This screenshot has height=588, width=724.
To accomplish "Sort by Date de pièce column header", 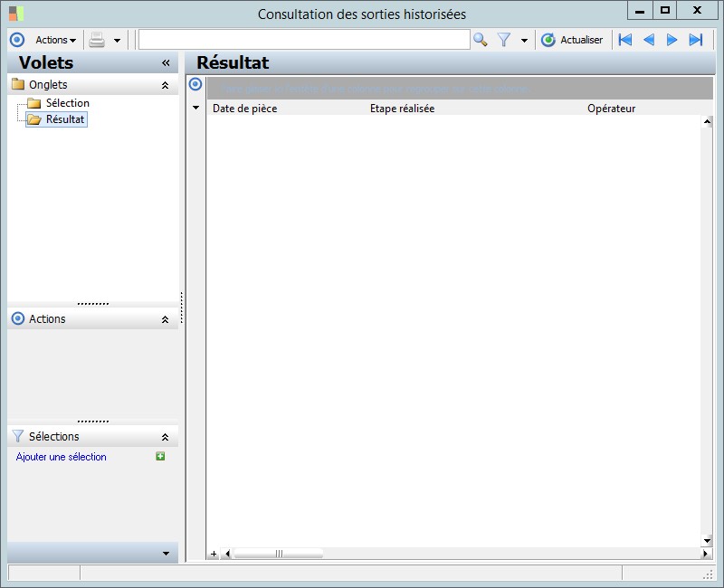I will tap(244, 109).
